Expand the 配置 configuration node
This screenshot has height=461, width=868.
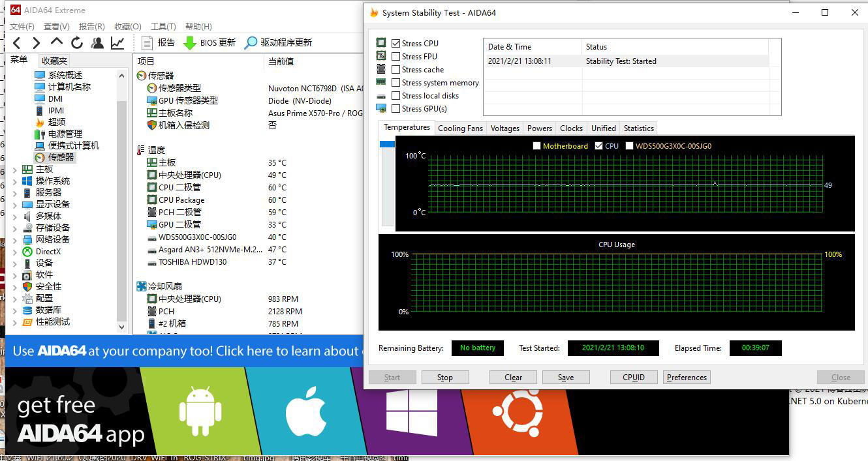[x=15, y=298]
